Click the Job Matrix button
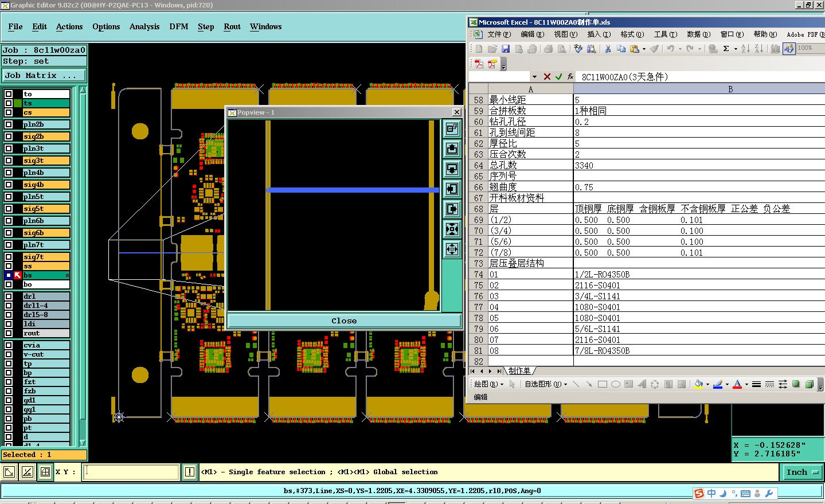 pyautogui.click(x=44, y=75)
